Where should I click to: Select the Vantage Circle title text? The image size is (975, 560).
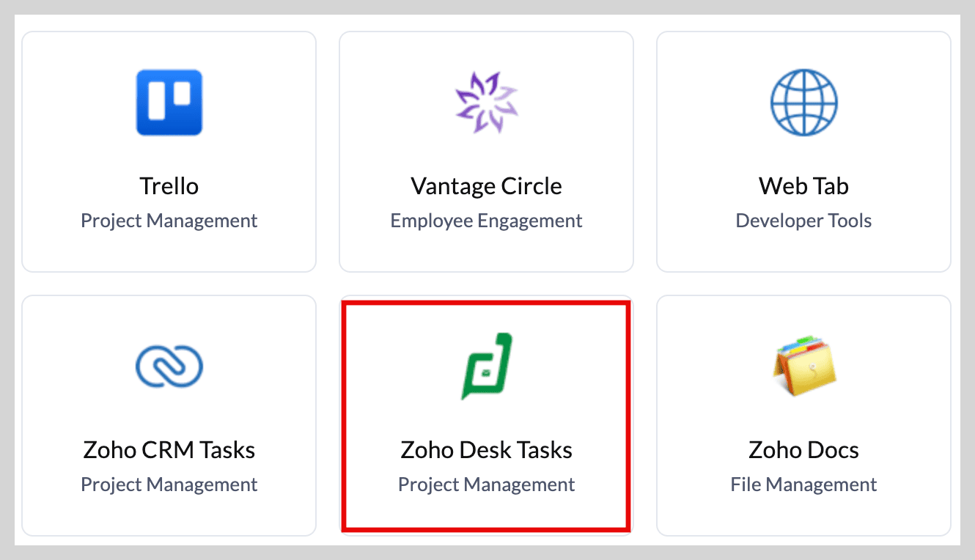point(486,186)
